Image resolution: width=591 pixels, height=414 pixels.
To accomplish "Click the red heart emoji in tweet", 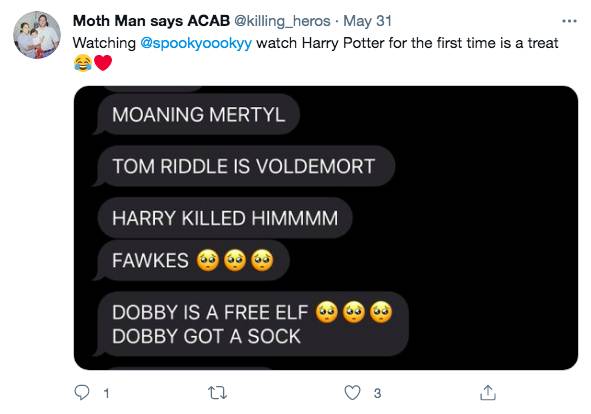I will click(103, 63).
